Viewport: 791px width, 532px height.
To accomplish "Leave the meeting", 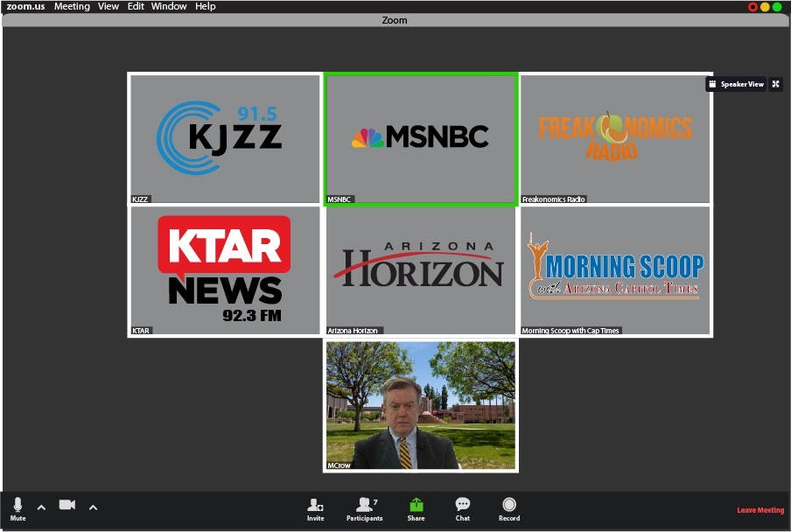I will pyautogui.click(x=759, y=510).
